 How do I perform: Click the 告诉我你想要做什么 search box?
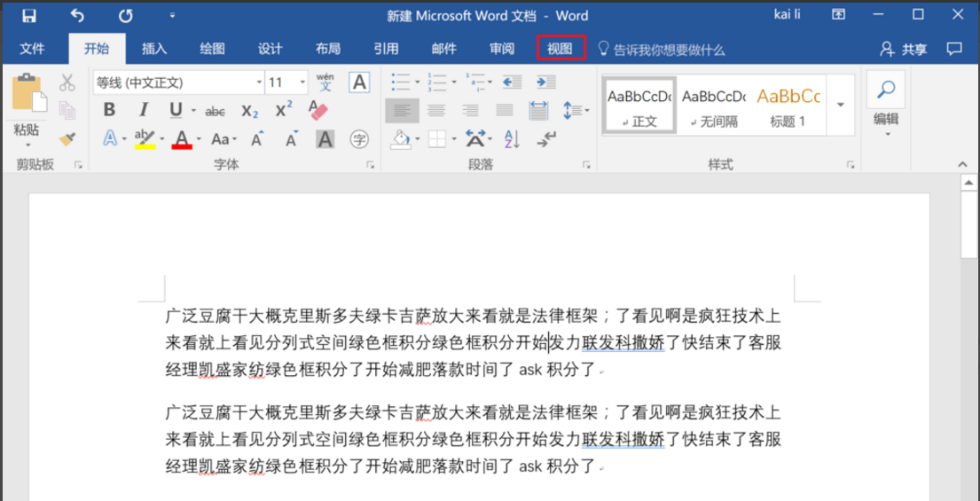(x=669, y=50)
